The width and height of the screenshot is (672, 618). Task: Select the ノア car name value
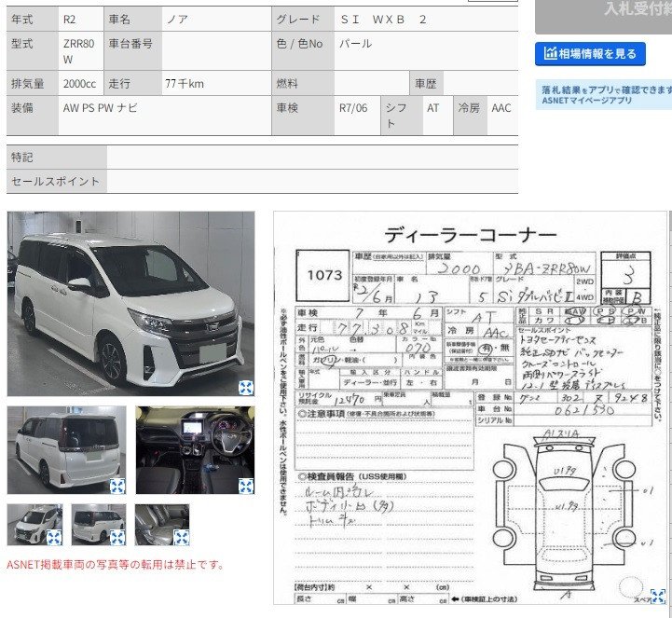[x=177, y=20]
